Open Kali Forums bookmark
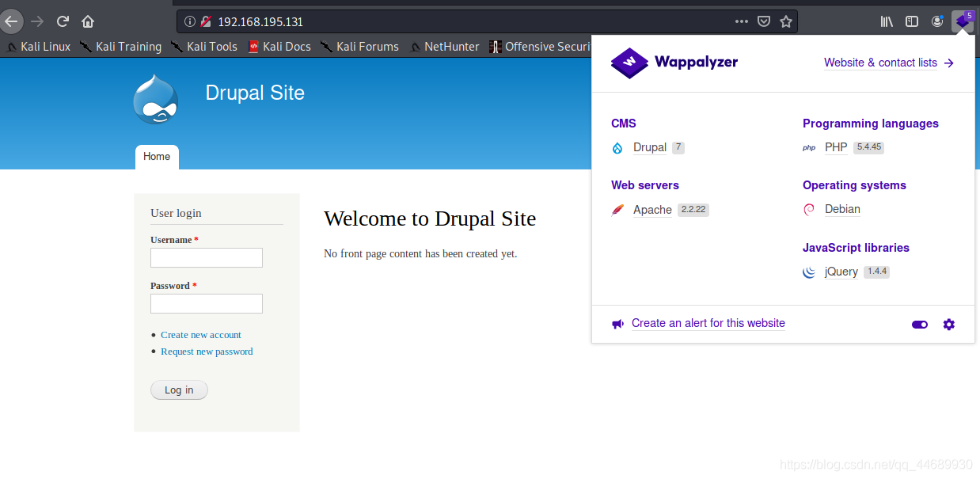980x479 pixels. pyautogui.click(x=360, y=47)
